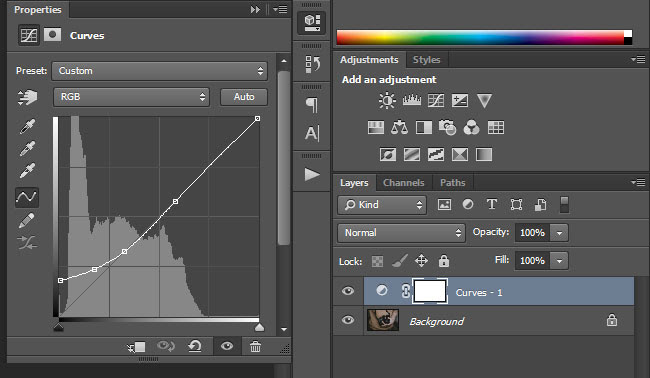Image resolution: width=650 pixels, height=378 pixels.
Task: Open the Fill slider arrow
Action: click(x=559, y=261)
